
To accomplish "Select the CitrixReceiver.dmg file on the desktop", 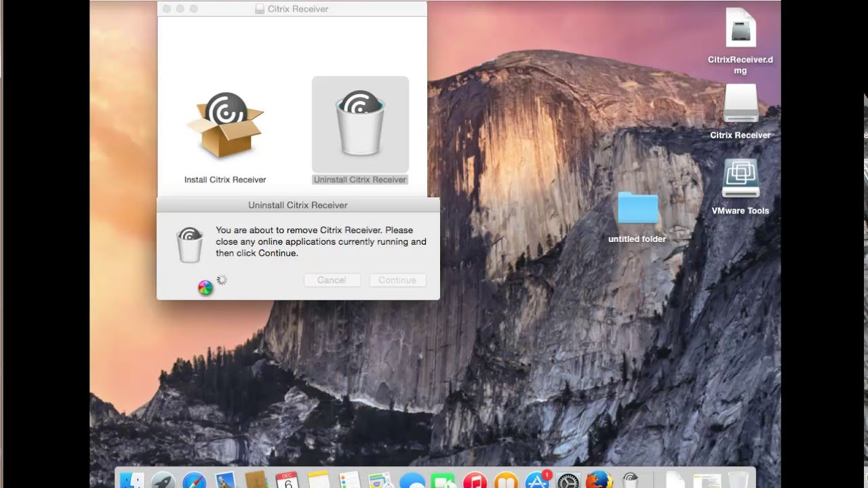I will 741,28.
